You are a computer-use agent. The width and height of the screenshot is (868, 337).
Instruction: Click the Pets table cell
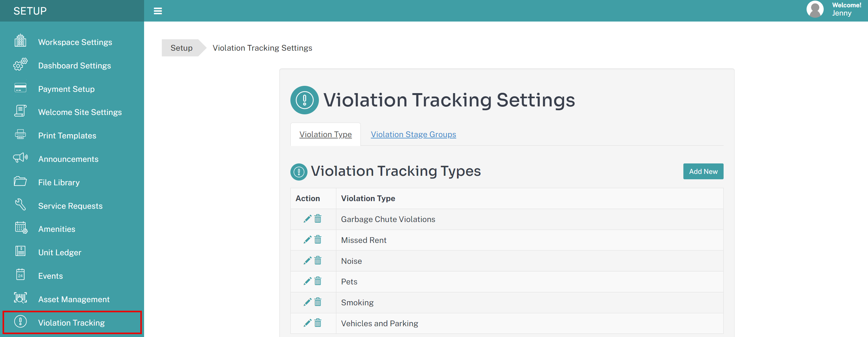(x=529, y=282)
